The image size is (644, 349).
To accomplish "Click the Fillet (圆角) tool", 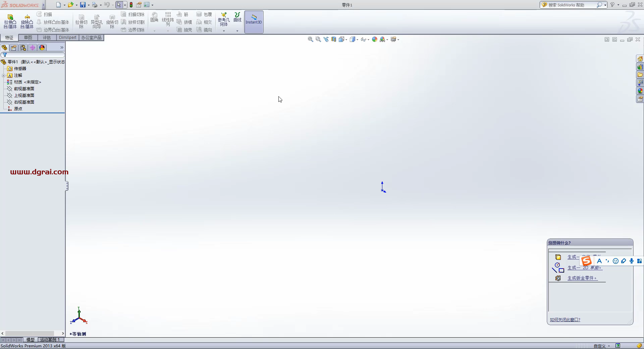I will coord(154,17).
